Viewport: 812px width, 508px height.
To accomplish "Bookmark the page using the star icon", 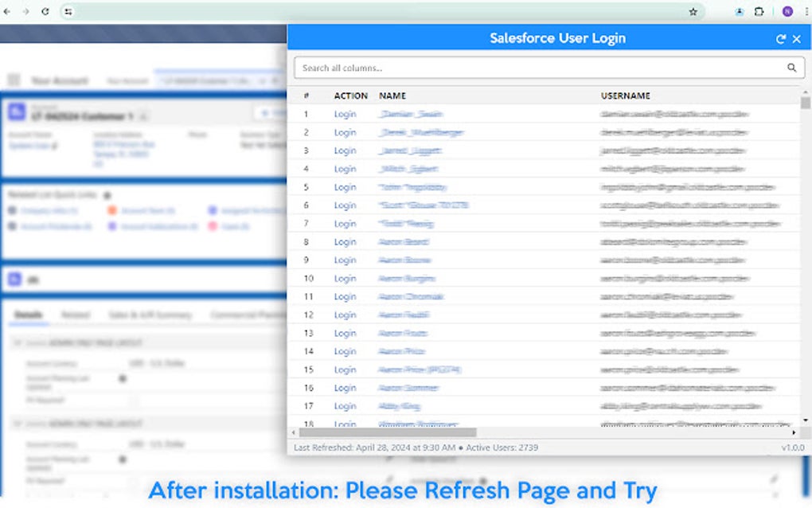I will click(x=693, y=12).
